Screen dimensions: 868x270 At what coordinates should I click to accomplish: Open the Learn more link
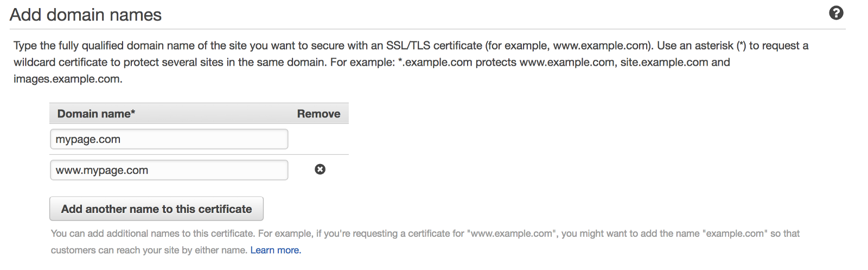276,250
